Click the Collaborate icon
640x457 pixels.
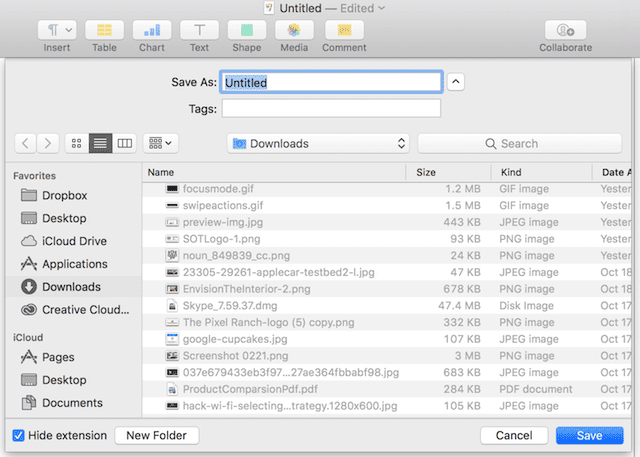565,30
